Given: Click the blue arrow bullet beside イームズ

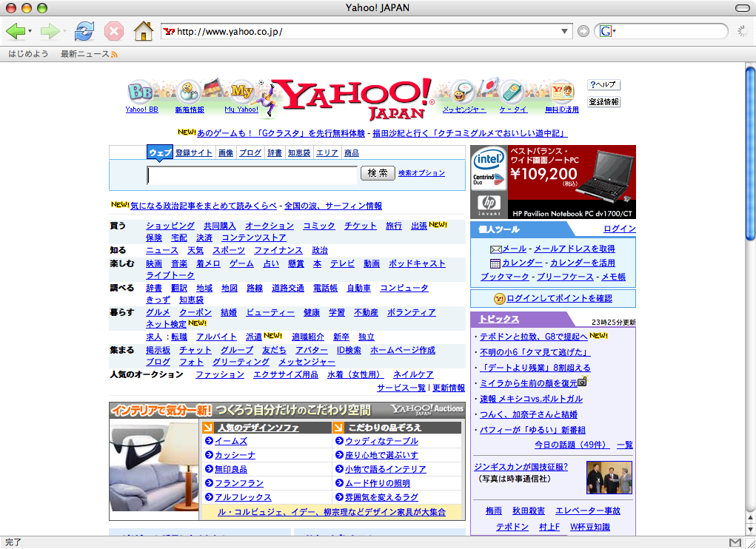Looking at the screenshot, I should [x=210, y=441].
